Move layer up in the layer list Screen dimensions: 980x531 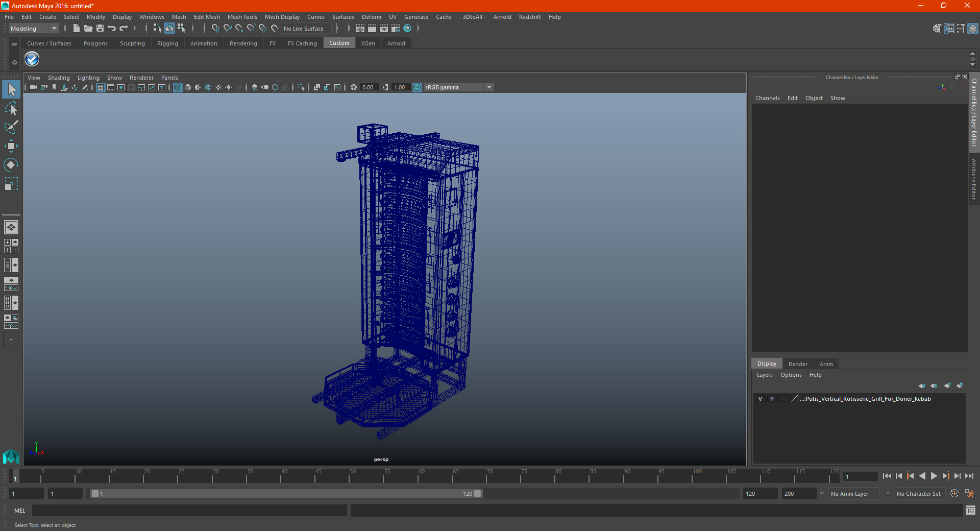coord(922,385)
